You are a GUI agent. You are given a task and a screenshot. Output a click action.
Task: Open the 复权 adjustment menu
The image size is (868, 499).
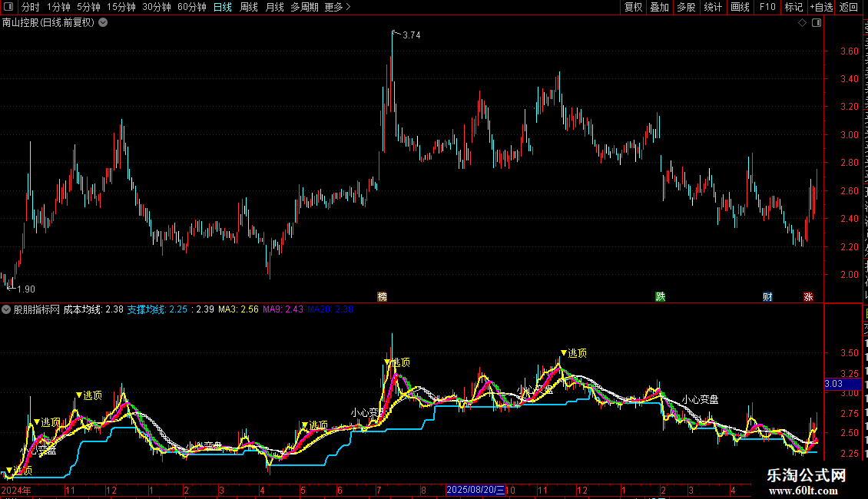click(633, 7)
